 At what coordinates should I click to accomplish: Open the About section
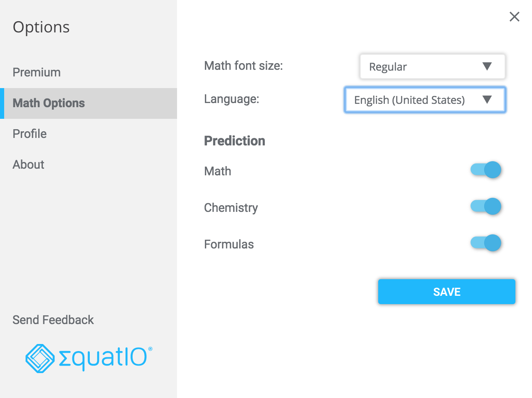point(28,165)
